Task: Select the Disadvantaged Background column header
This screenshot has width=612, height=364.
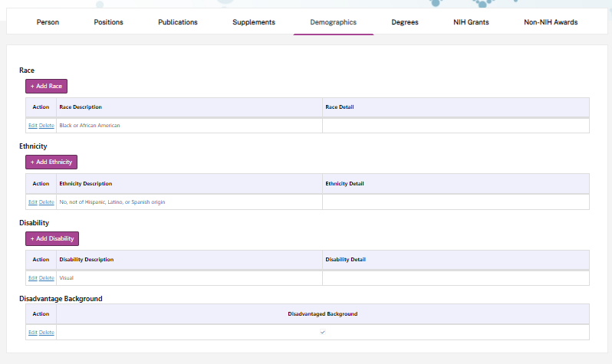Action: click(x=323, y=314)
